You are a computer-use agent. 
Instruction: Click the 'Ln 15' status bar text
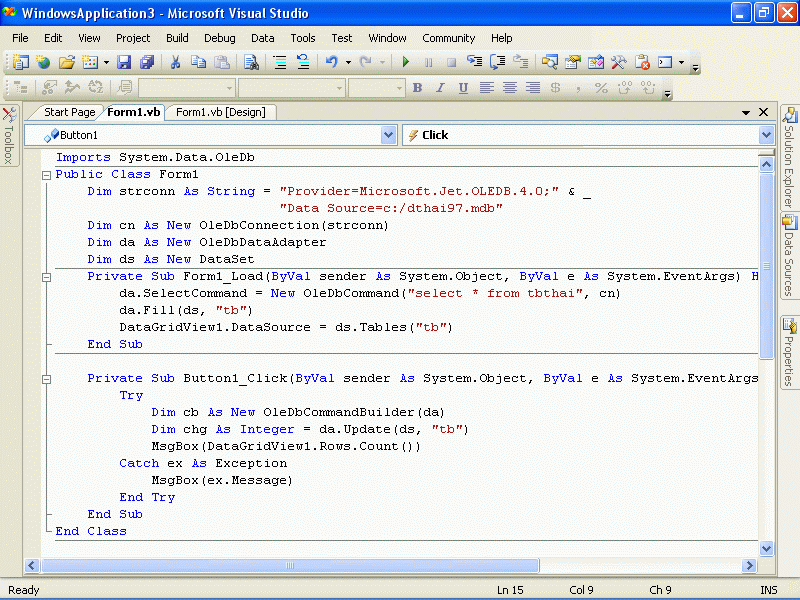tap(510, 590)
